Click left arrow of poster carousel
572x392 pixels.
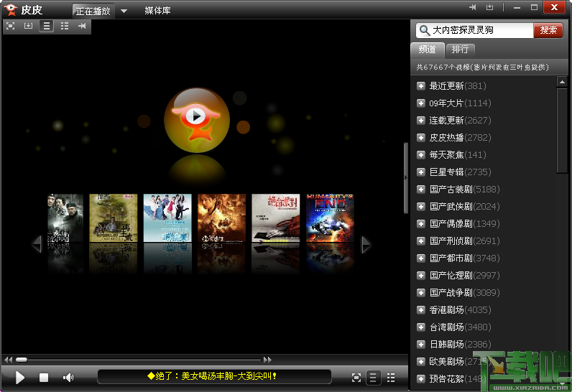point(37,244)
